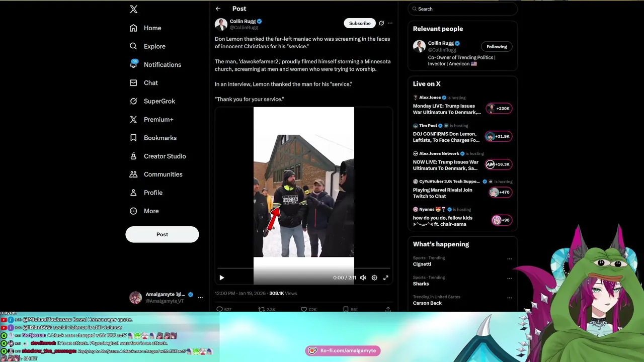Click the white Post button
This screenshot has width=644, height=362.
[x=162, y=234]
